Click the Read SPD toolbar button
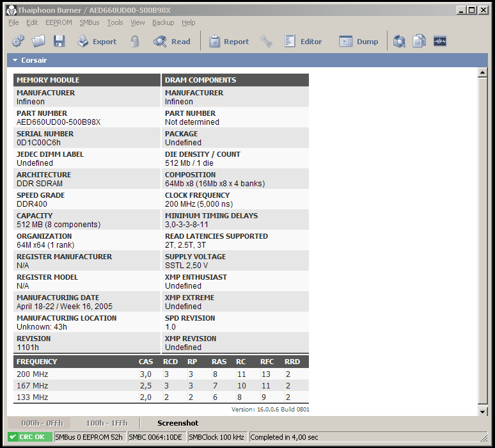The width and height of the screenshot is (495, 448). pyautogui.click(x=172, y=42)
